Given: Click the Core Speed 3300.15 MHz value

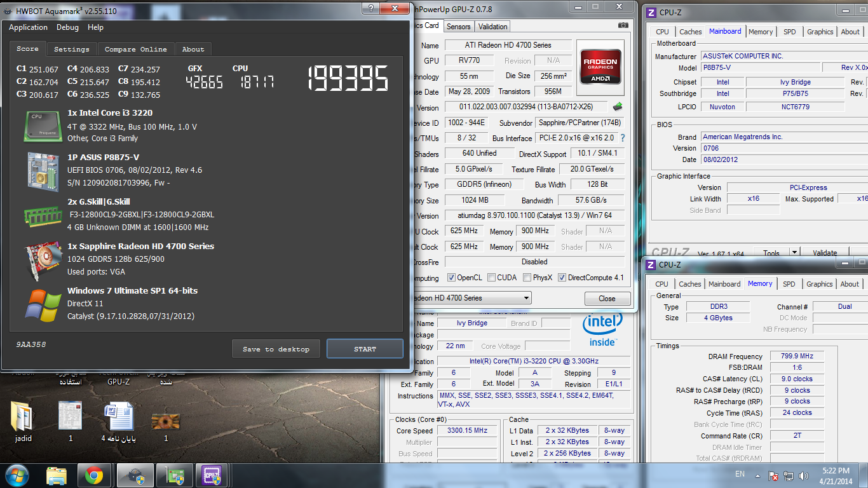Looking at the screenshot, I should pyautogui.click(x=467, y=430).
